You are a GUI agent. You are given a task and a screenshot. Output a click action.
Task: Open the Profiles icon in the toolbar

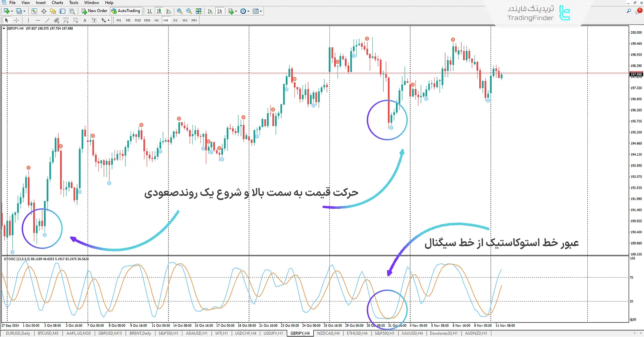18,11
